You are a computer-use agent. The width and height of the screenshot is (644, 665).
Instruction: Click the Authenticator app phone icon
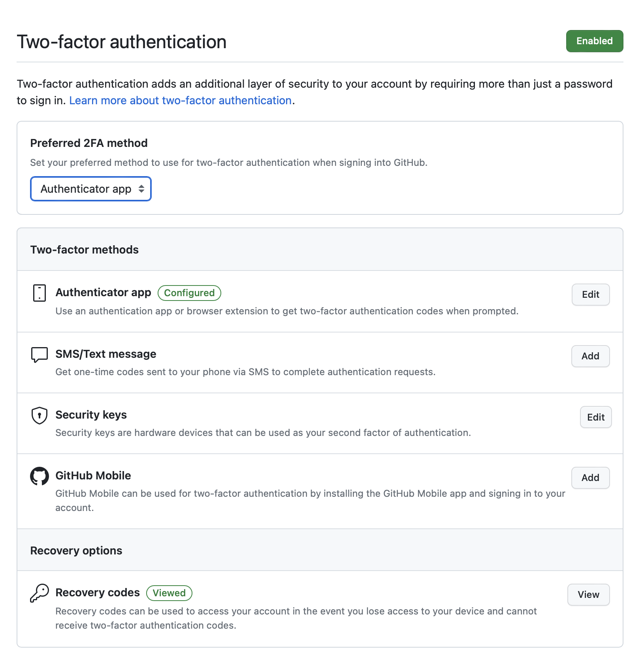pyautogui.click(x=40, y=293)
